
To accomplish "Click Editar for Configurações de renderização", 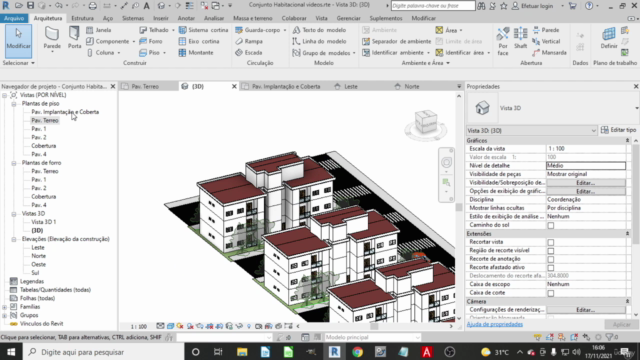I will click(x=585, y=310).
